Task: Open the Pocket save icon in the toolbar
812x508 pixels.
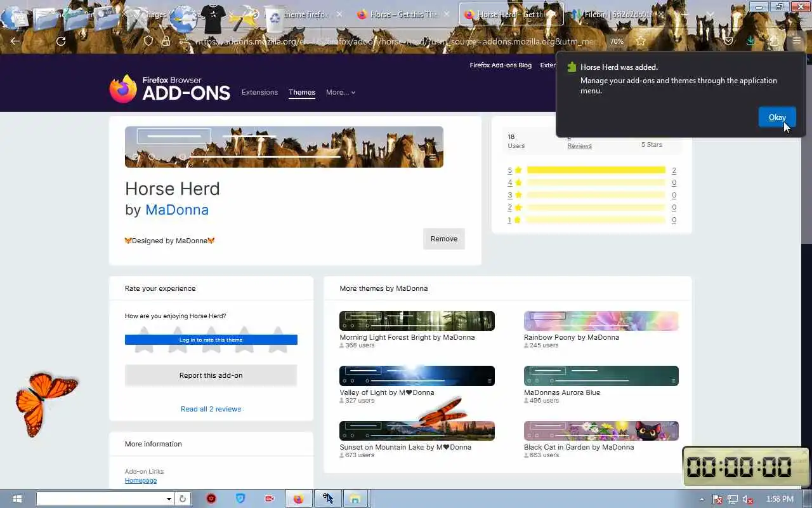Action: click(728, 41)
